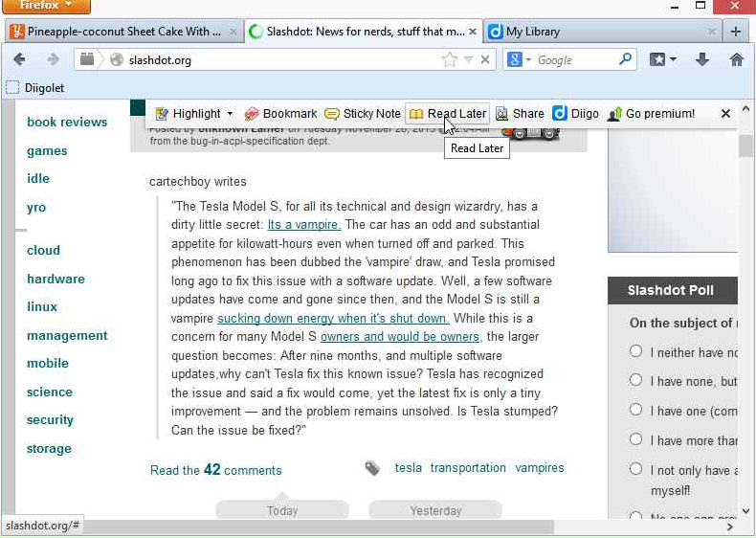756x538 pixels.
Task: Close the Slashdot tab
Action: click(x=473, y=32)
